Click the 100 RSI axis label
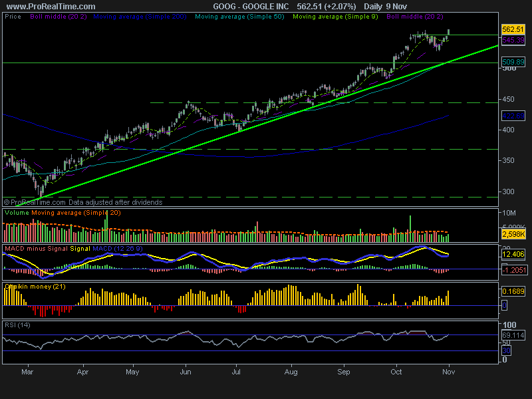The image size is (532, 399). pyautogui.click(x=509, y=325)
